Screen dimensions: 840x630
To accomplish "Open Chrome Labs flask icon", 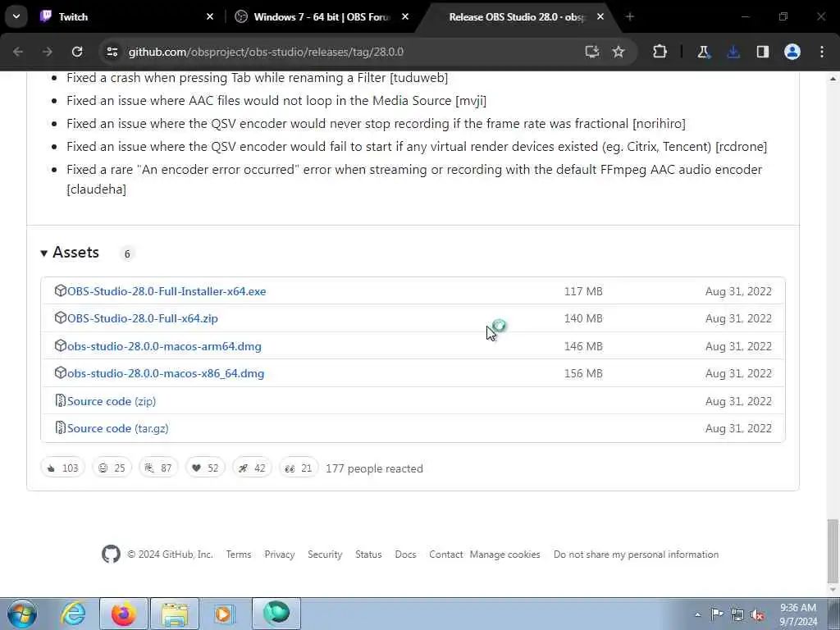I will tap(703, 52).
